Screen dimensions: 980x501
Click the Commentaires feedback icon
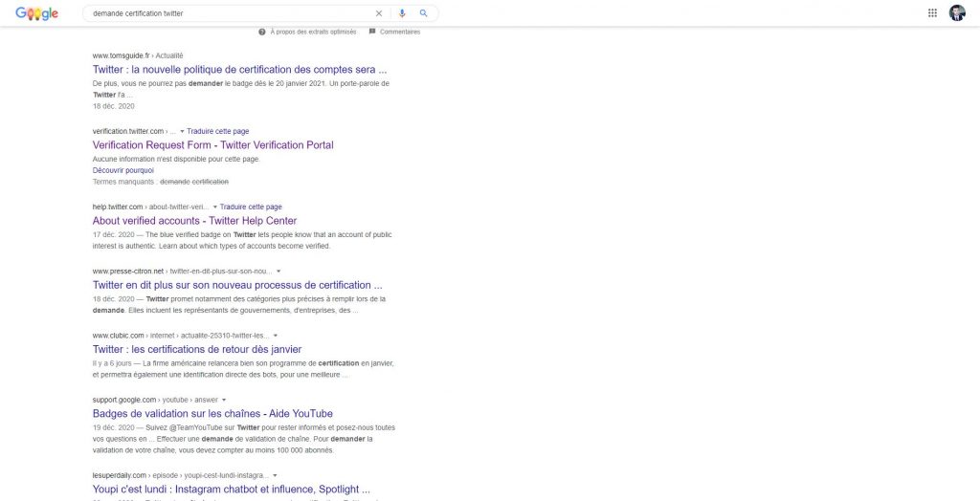(372, 32)
